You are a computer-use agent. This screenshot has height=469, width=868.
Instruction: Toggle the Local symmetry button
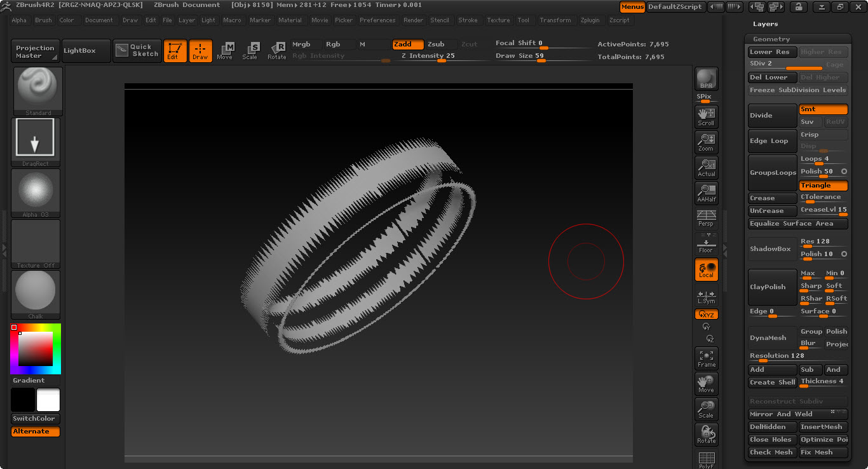point(706,269)
